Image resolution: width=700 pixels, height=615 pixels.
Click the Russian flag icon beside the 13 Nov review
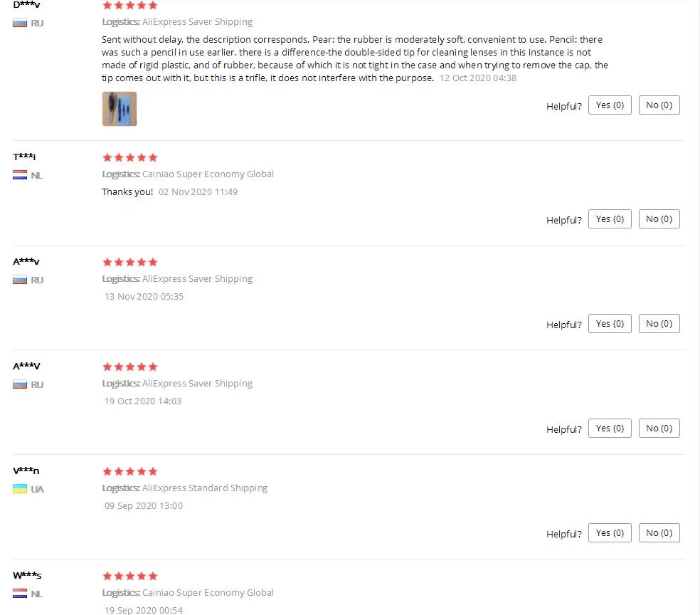point(20,280)
